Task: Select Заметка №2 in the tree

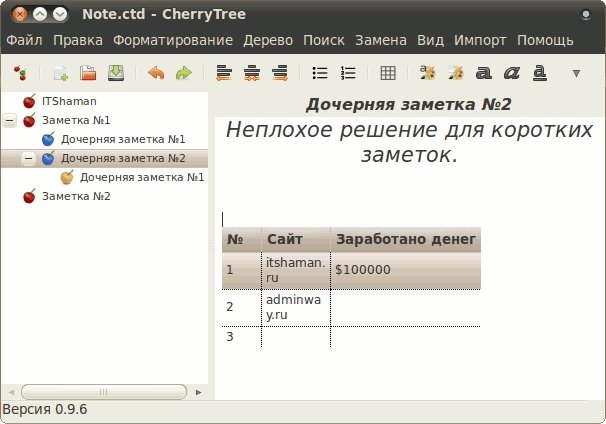Action: (76, 196)
